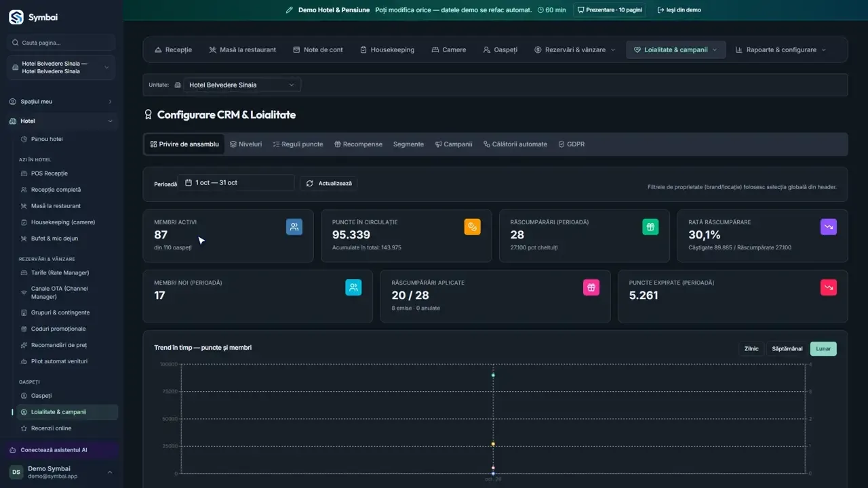Click the red Puncte expirate trend icon

tap(829, 287)
